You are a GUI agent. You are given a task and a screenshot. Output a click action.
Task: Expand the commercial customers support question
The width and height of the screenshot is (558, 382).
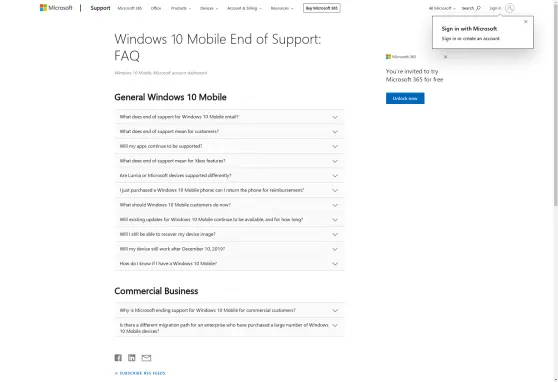point(229,310)
